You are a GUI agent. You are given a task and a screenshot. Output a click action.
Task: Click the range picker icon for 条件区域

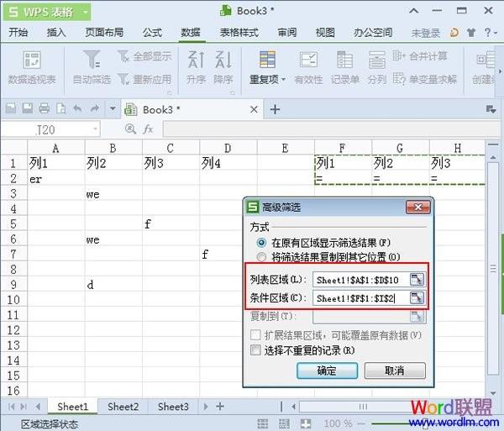point(417,298)
